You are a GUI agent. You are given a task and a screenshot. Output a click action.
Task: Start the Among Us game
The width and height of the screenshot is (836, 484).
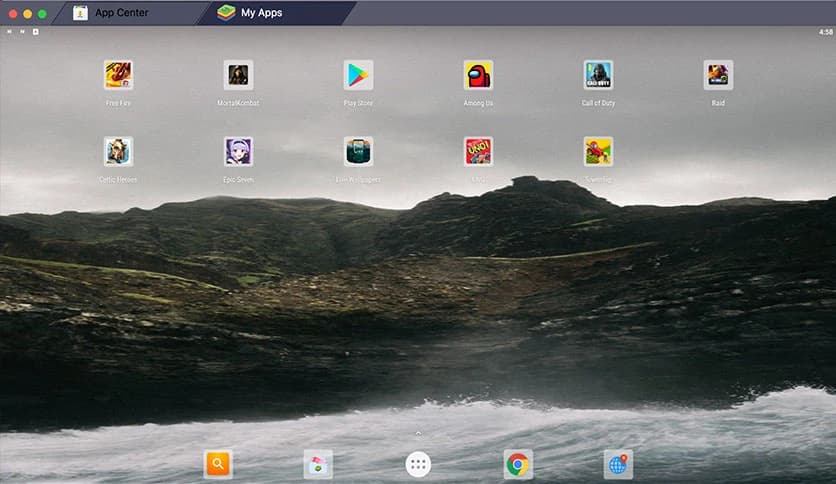(478, 75)
